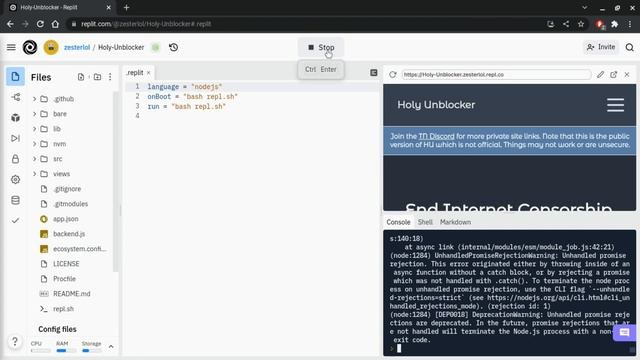
Task: Open the .gitignore file
Action: click(x=67, y=189)
